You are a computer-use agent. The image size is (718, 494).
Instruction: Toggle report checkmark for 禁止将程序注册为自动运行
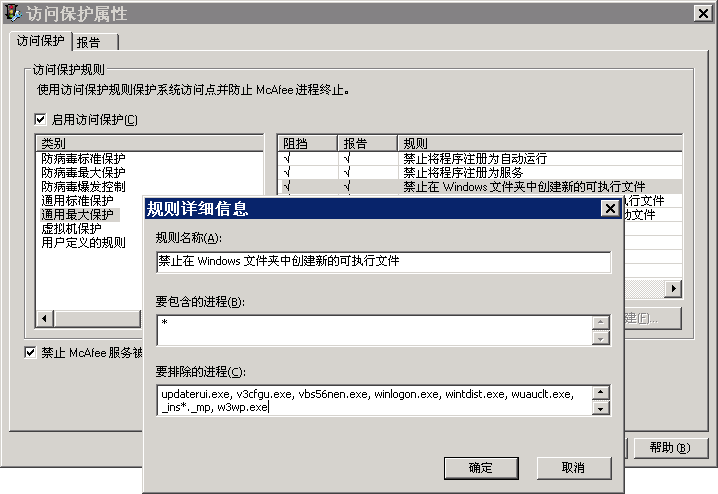(x=347, y=159)
